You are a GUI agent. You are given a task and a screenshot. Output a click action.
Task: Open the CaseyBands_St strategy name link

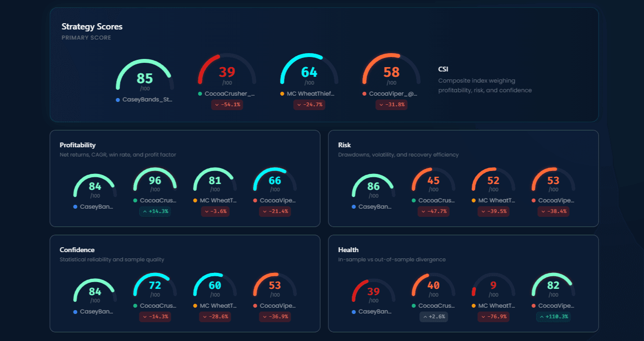tap(146, 99)
